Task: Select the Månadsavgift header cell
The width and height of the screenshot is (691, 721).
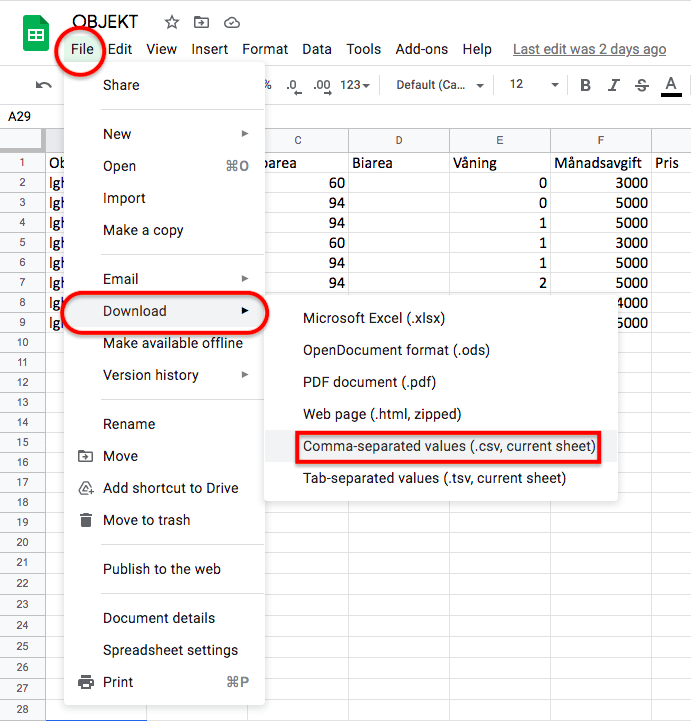Action: pos(600,162)
